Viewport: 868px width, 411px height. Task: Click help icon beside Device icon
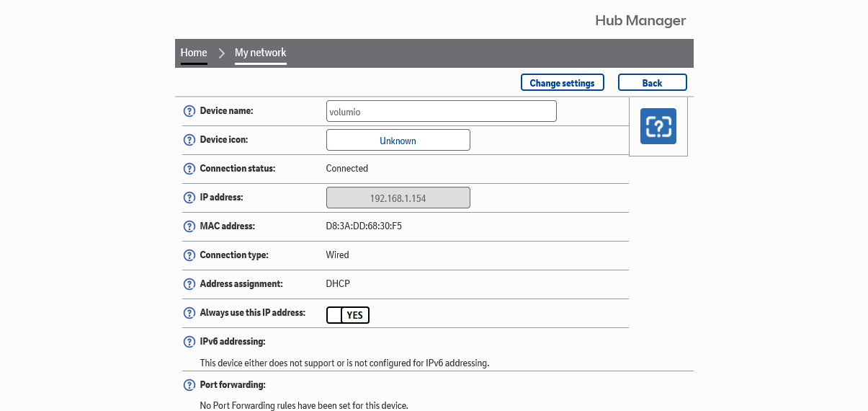point(189,140)
